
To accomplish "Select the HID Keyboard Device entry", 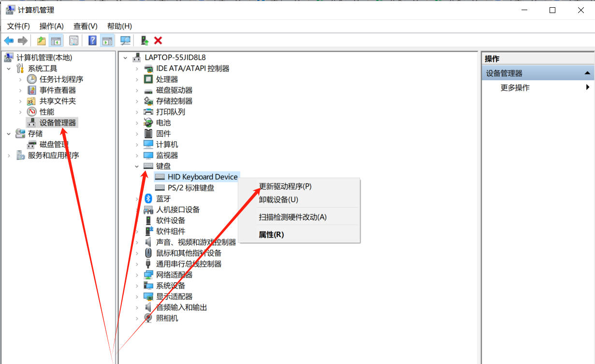I will pyautogui.click(x=203, y=177).
